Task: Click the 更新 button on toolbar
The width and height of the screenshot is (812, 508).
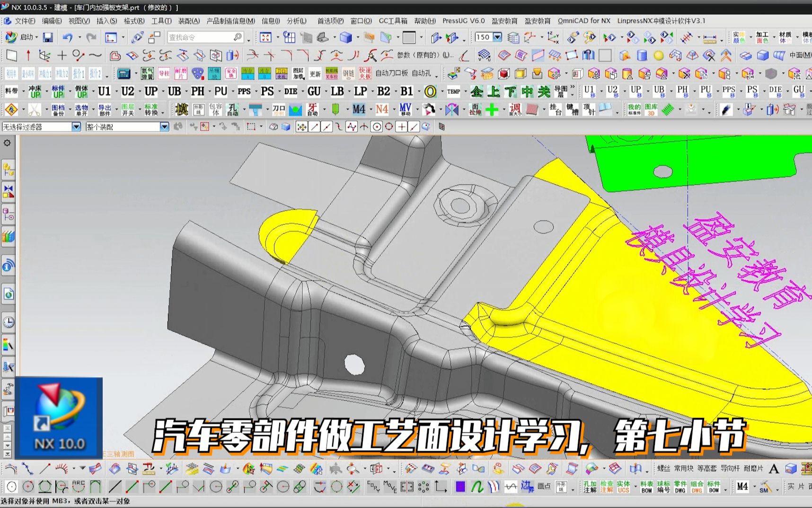Action: (315, 73)
